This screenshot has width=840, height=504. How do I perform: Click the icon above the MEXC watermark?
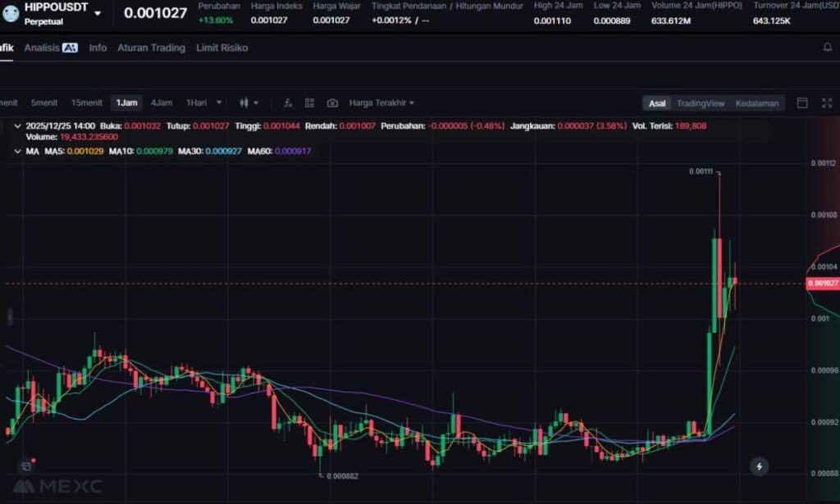pyautogui.click(x=26, y=466)
